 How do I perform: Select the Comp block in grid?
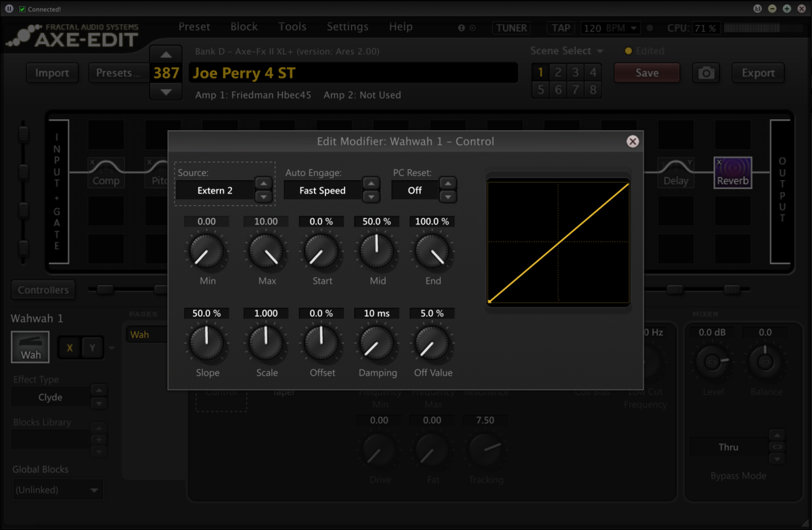click(x=106, y=173)
